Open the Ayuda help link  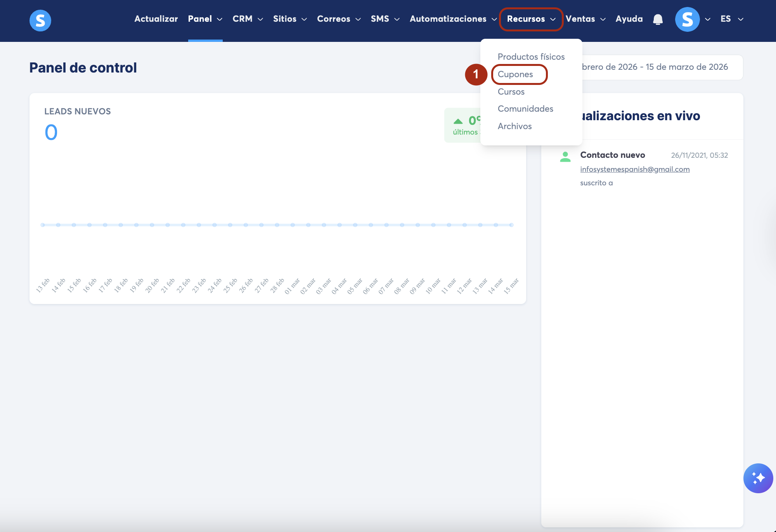pyautogui.click(x=629, y=19)
